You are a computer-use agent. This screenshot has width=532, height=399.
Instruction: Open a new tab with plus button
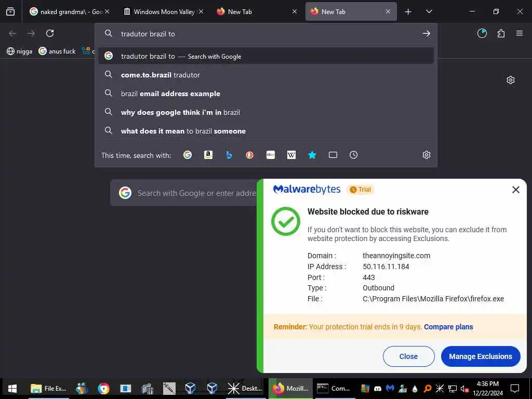click(408, 12)
